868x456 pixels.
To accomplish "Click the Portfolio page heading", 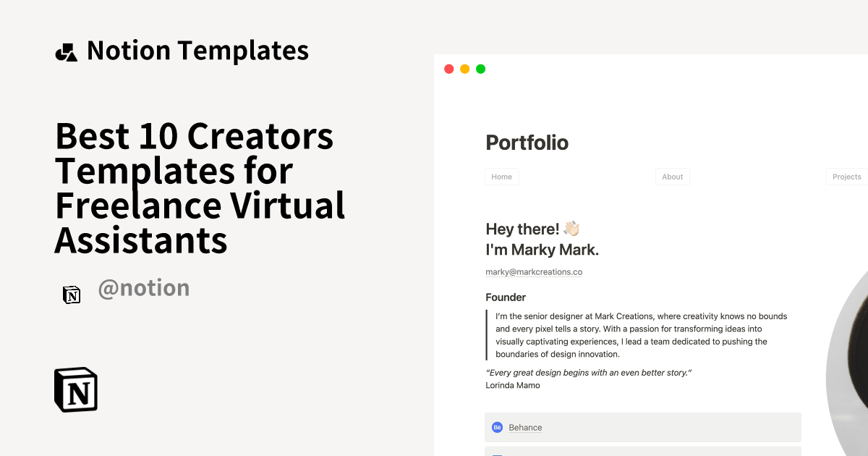I will [527, 143].
